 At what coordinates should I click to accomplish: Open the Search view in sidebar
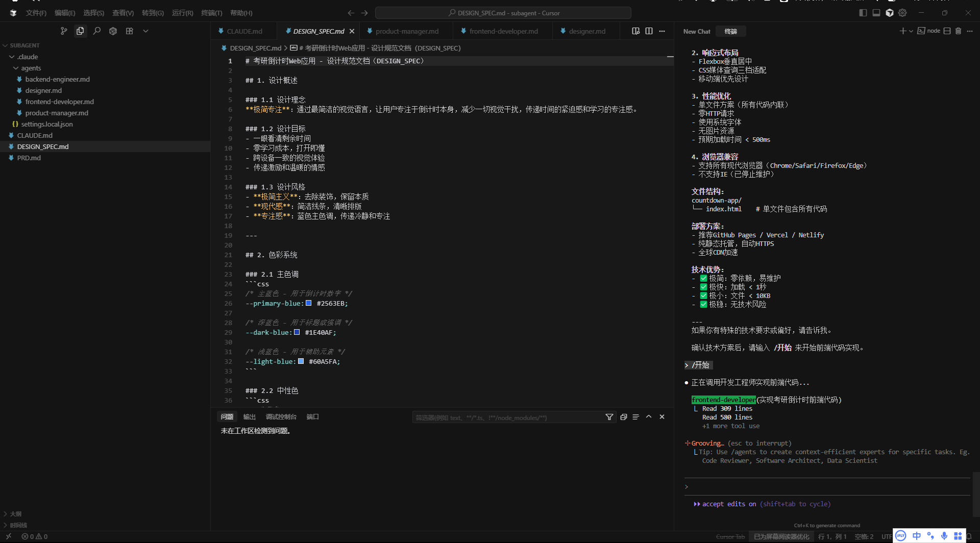[96, 31]
